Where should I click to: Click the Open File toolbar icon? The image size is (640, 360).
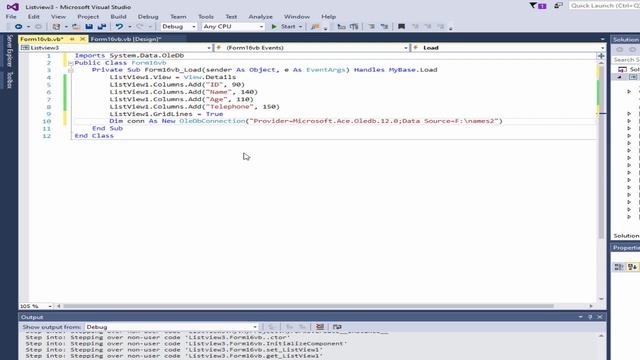tap(76, 27)
